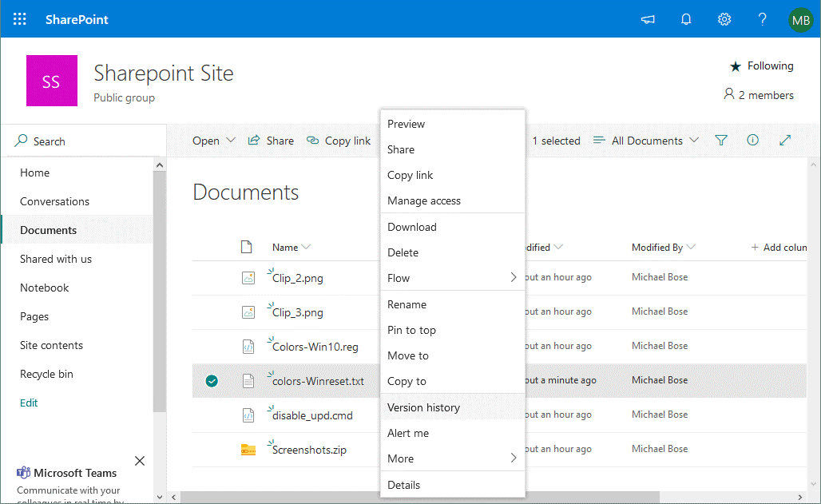Click the Edit link in sidebar
This screenshot has width=821, height=504.
click(29, 403)
